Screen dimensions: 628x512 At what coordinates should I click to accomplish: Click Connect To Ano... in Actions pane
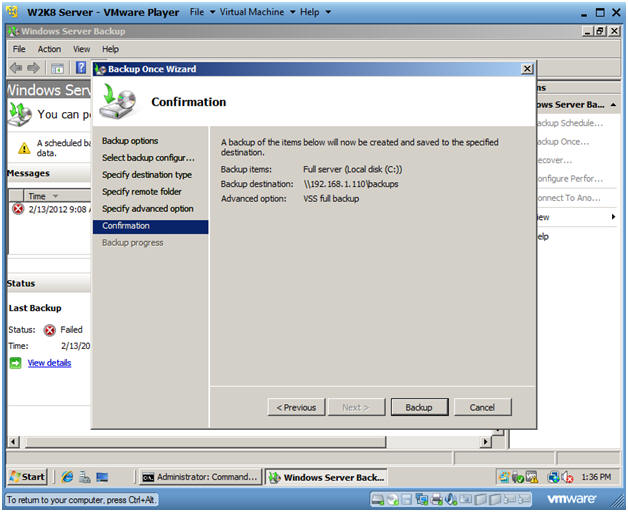[x=568, y=198]
